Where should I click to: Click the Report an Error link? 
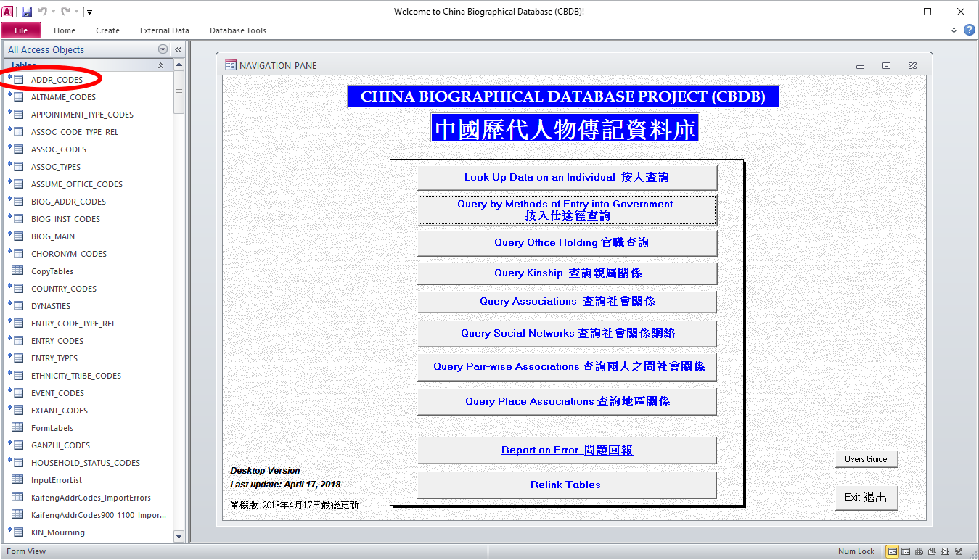[x=566, y=450]
